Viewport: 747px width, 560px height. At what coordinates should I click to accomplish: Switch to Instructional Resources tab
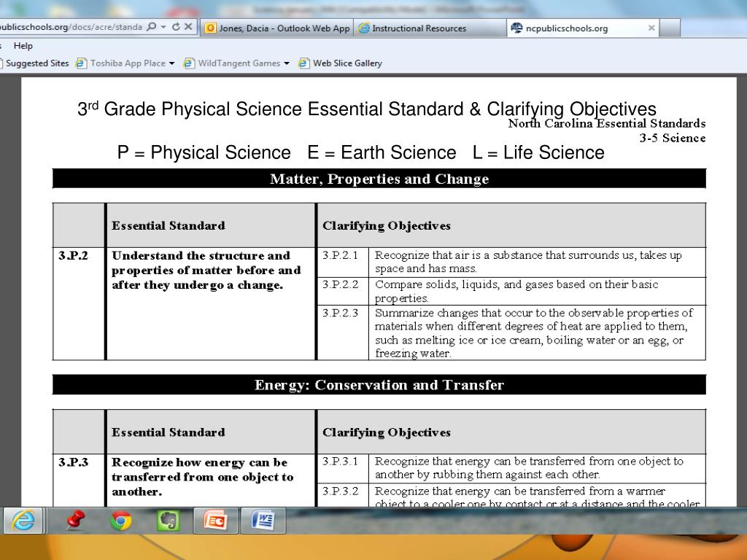(430, 28)
